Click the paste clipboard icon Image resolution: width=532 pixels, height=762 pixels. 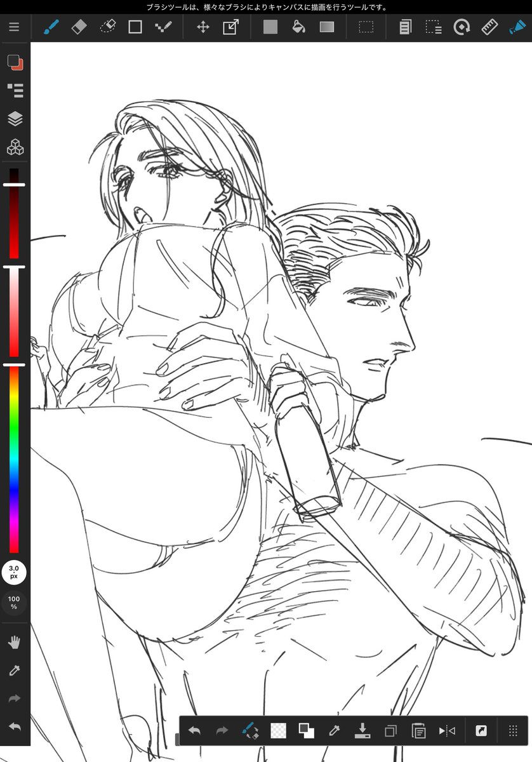tap(418, 731)
